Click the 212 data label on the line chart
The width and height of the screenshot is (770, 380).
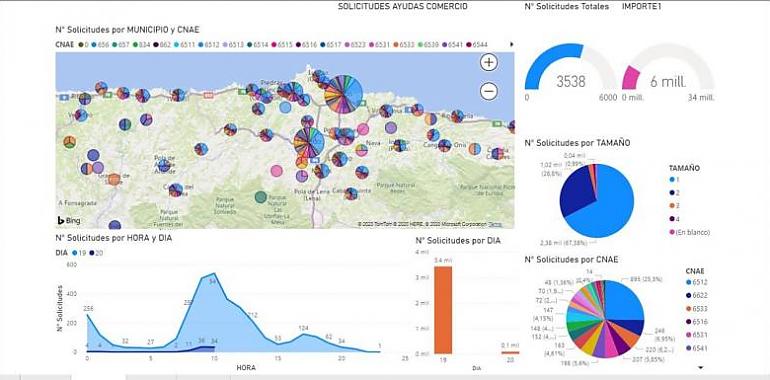[x=252, y=315]
